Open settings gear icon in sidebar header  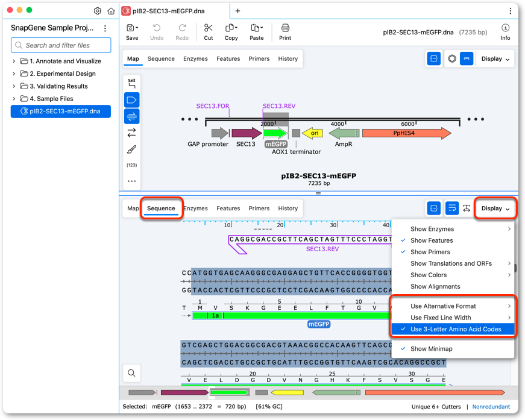[x=98, y=11]
